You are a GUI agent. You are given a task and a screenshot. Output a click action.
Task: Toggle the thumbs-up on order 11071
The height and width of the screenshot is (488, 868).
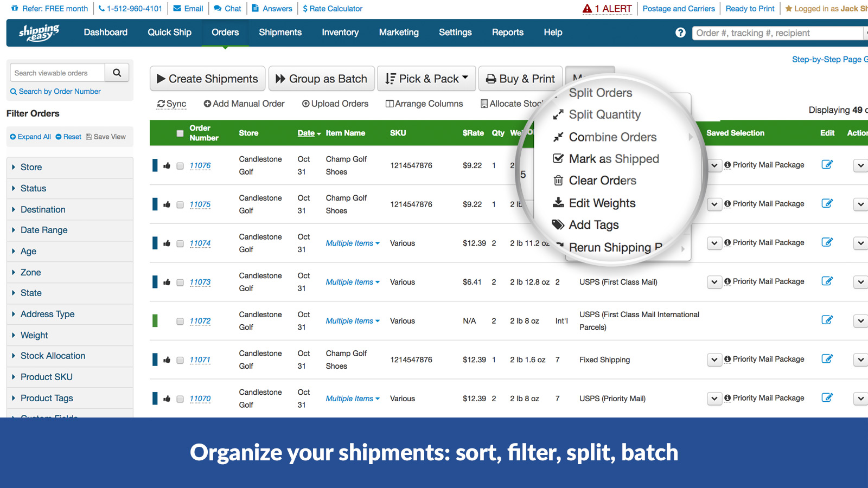[167, 359]
